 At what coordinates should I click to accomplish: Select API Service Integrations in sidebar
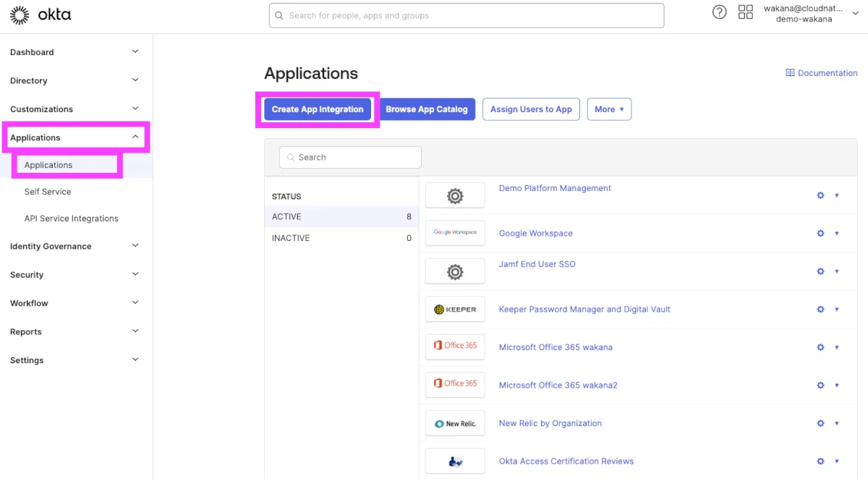[x=71, y=219]
